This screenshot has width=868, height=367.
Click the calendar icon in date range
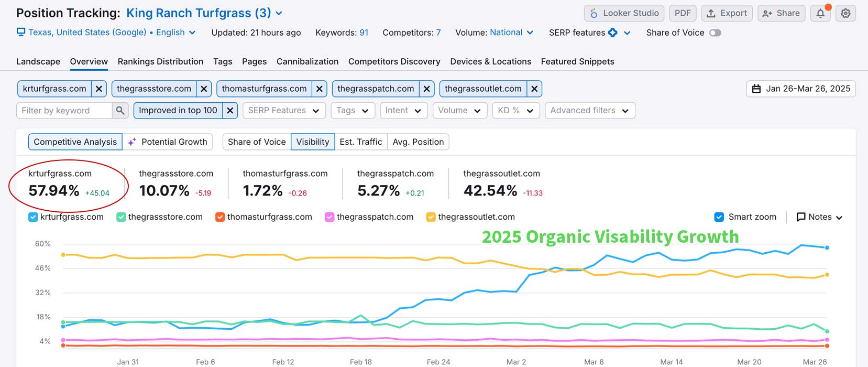(756, 89)
